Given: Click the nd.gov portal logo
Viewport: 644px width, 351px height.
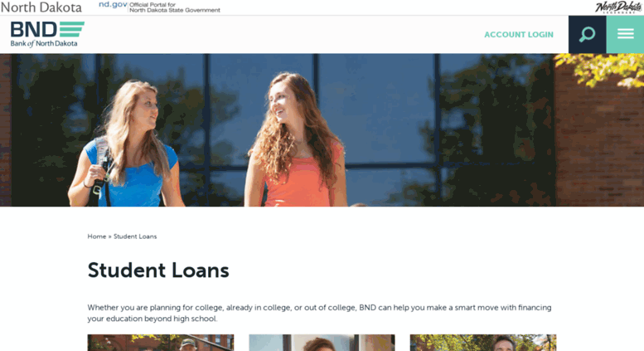Looking at the screenshot, I should [113, 4].
